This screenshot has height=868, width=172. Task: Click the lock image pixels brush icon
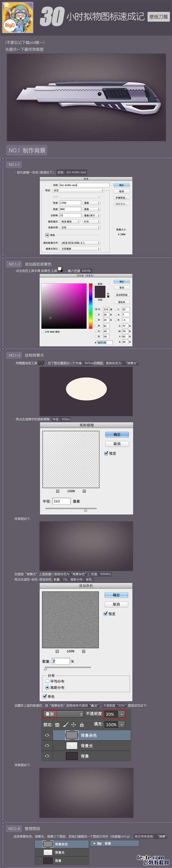(65, 725)
